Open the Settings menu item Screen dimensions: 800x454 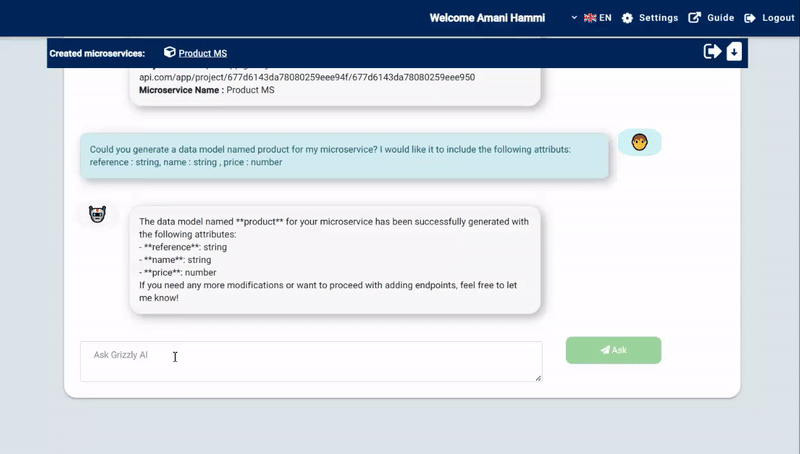point(658,18)
